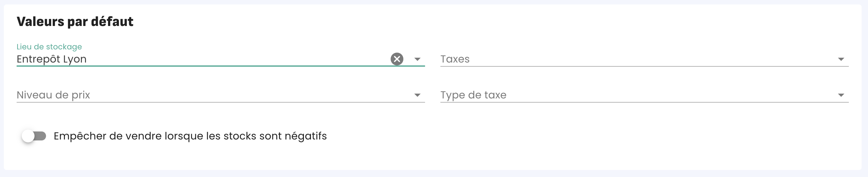Toggle the negative stock sales prevention switch
The image size is (868, 177).
(x=34, y=136)
